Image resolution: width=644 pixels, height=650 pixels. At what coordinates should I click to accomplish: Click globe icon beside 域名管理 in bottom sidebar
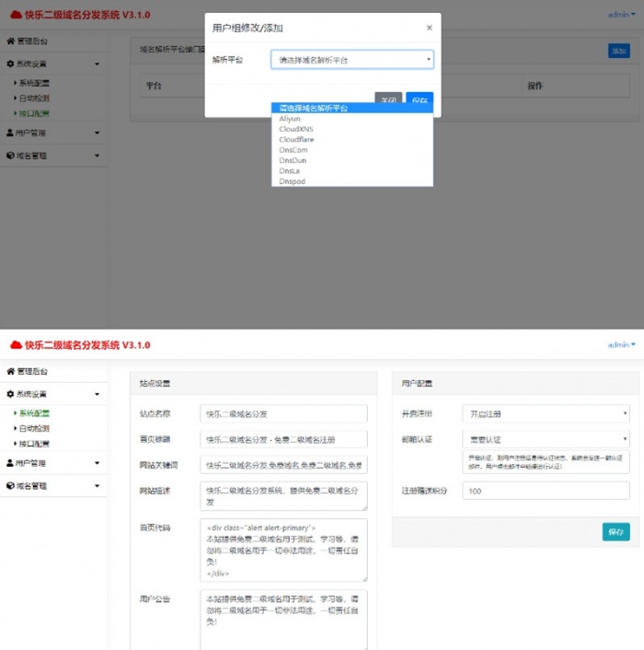point(10,486)
